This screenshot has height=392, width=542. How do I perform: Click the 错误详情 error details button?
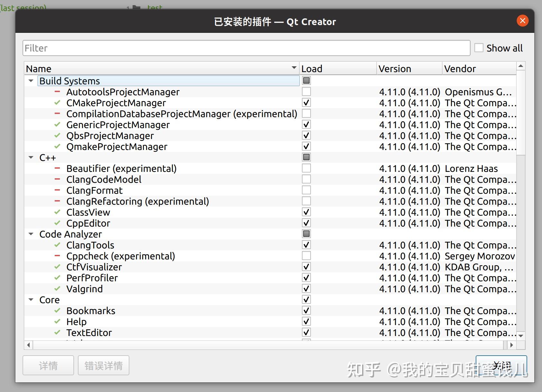(104, 365)
